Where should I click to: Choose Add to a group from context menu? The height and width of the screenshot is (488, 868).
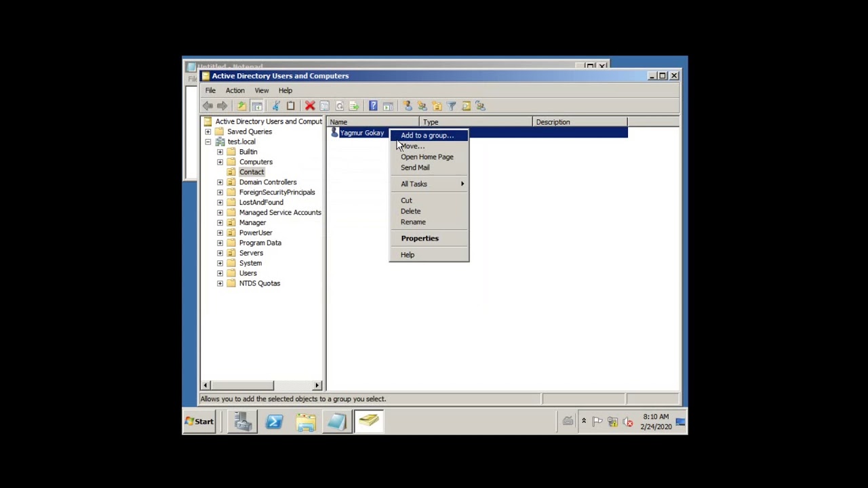coord(429,135)
